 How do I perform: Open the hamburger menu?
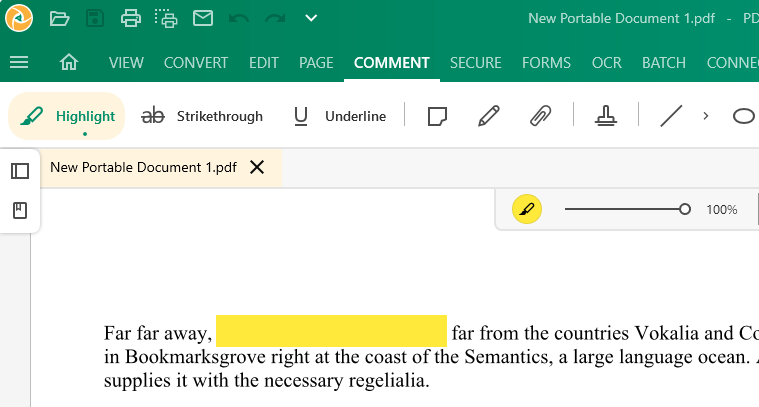19,62
